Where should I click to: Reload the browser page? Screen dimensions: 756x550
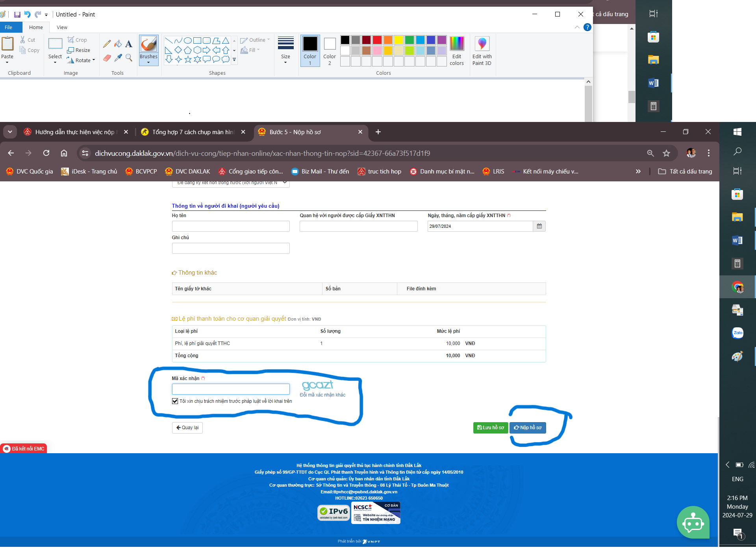point(46,153)
